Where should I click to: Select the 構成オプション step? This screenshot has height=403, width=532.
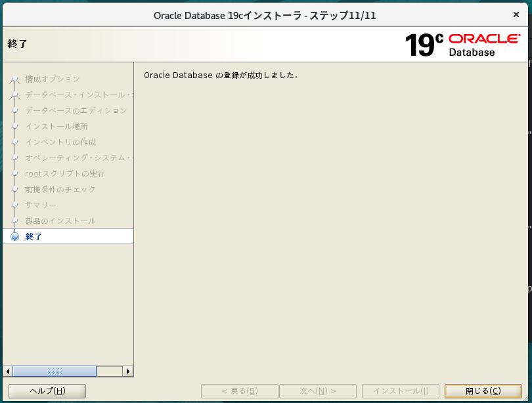53,79
